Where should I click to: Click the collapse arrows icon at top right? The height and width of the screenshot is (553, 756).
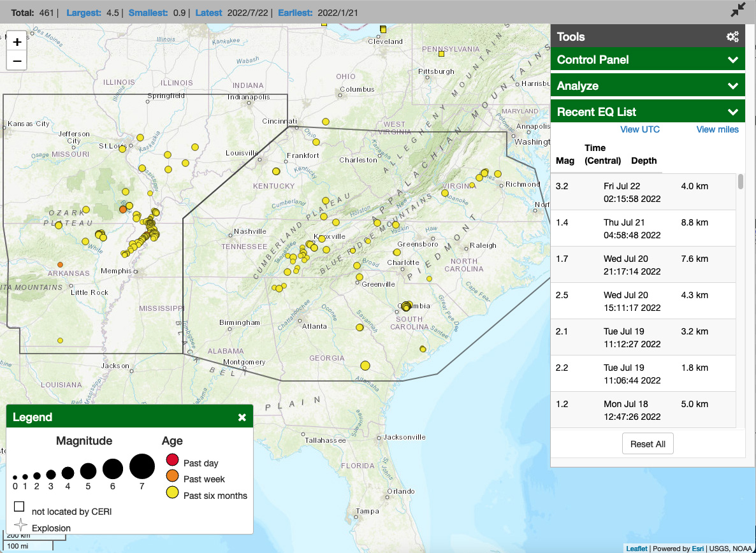click(737, 10)
